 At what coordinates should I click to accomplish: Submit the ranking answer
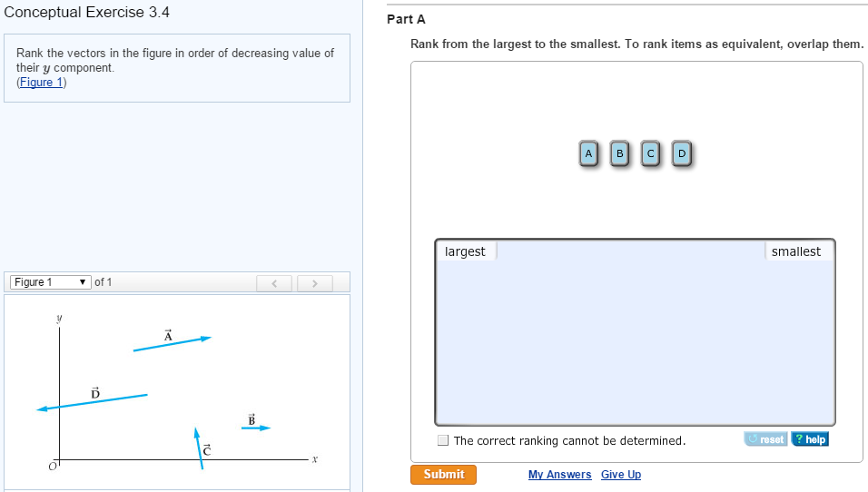tap(443, 475)
